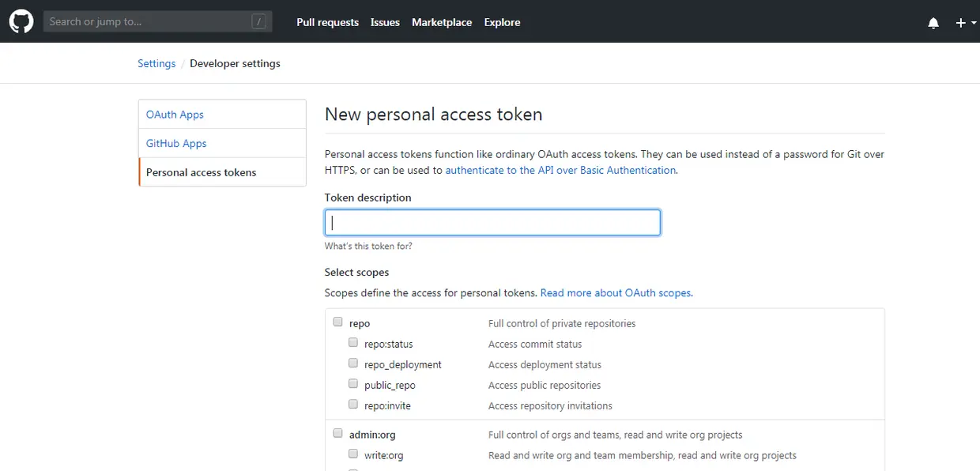Enable the repo scope checkbox

pos(338,322)
